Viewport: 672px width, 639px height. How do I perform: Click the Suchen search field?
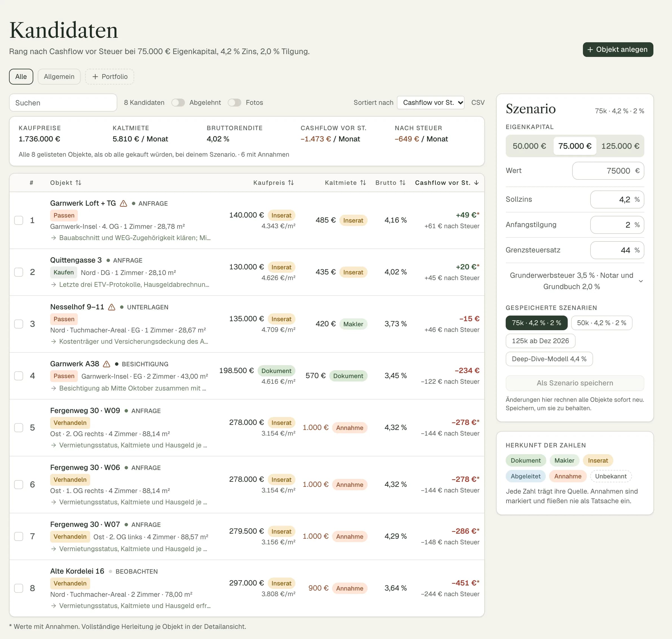63,103
